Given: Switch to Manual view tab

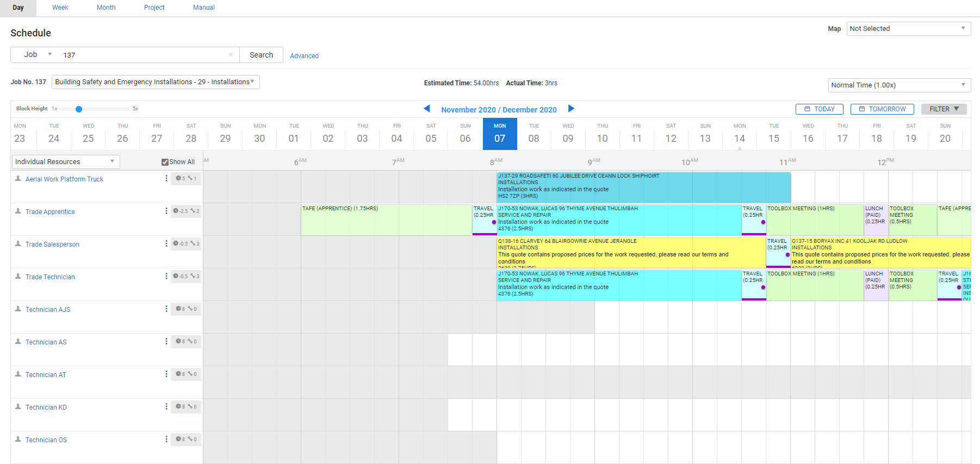Looking at the screenshot, I should pos(204,8).
